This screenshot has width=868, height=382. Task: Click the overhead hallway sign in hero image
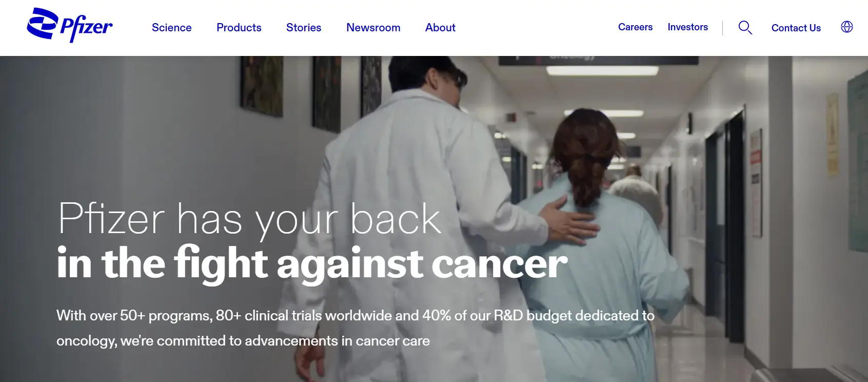tap(598, 60)
